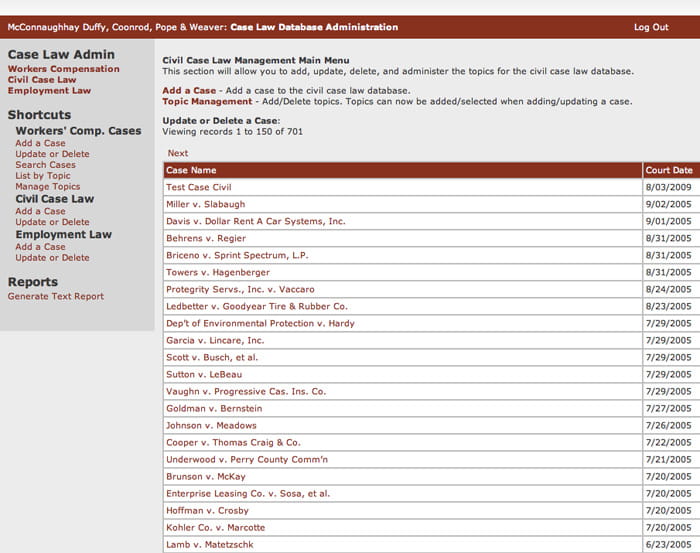
Task: Open Kohler Co. v. Marcotte case
Action: click(x=216, y=528)
